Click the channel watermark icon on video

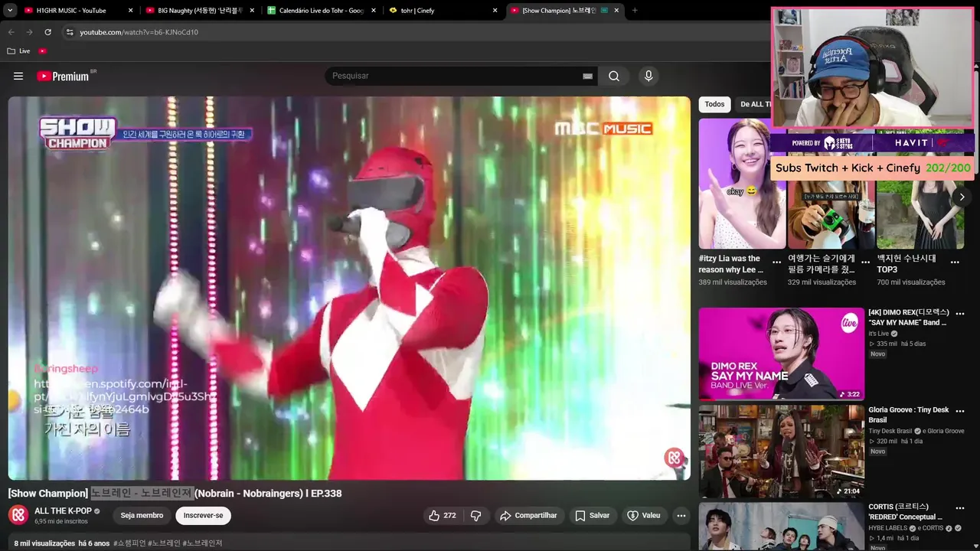point(674,458)
